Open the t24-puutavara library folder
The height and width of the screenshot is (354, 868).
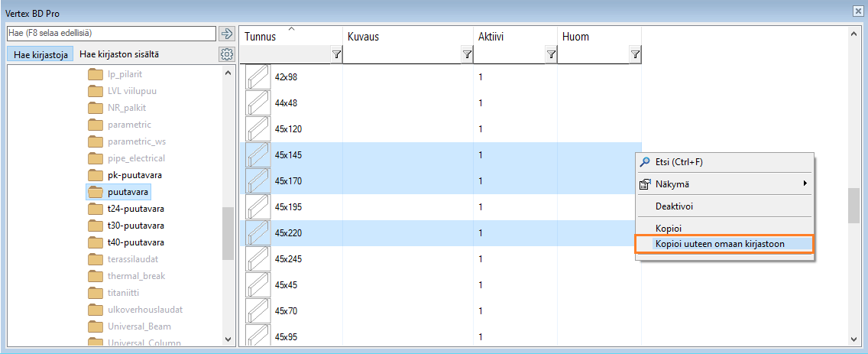[x=135, y=209]
